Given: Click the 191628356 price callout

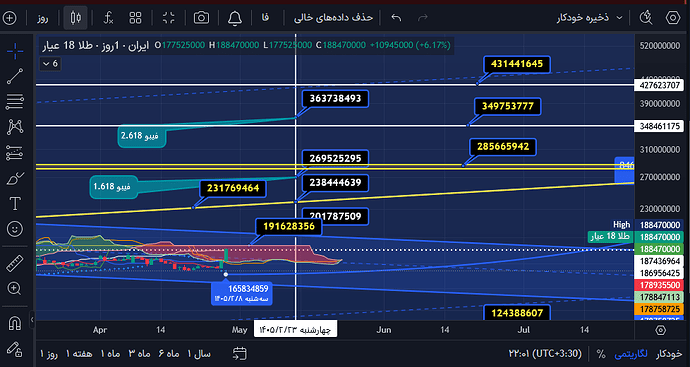Looking at the screenshot, I should pyautogui.click(x=289, y=227).
